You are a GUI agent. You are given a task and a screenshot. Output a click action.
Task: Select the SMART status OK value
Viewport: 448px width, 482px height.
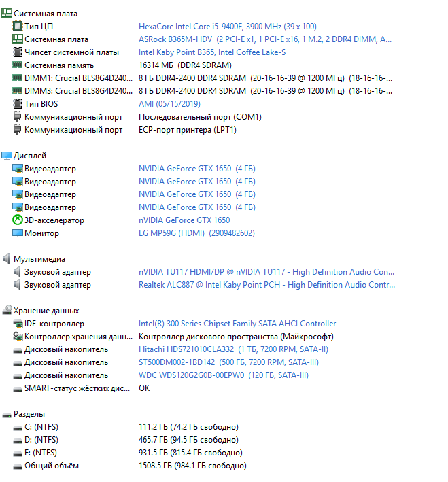[144, 388]
